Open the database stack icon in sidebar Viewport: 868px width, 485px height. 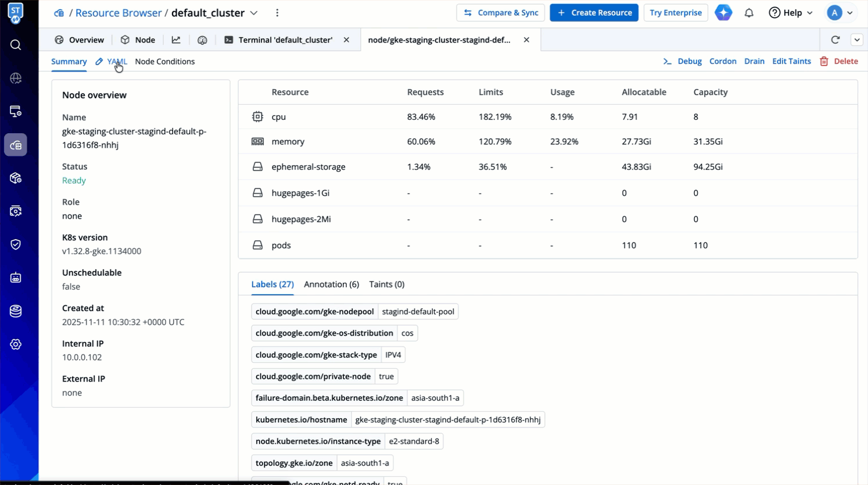(x=16, y=311)
